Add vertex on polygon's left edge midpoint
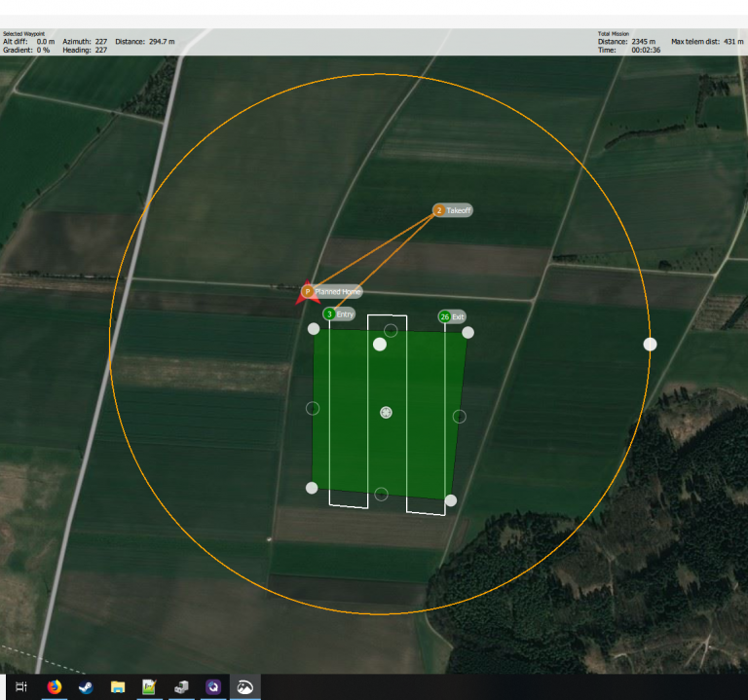Viewport: 748px width, 700px height. click(313, 408)
